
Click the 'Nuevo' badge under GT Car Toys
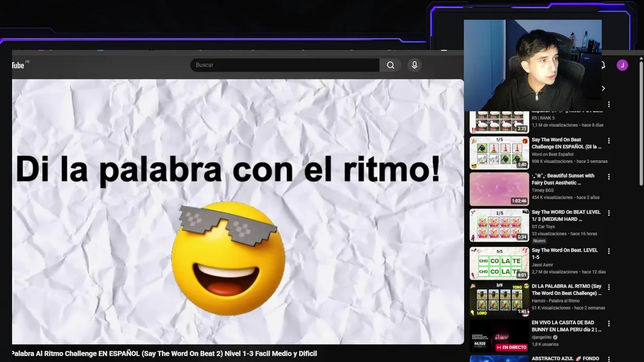[539, 241]
